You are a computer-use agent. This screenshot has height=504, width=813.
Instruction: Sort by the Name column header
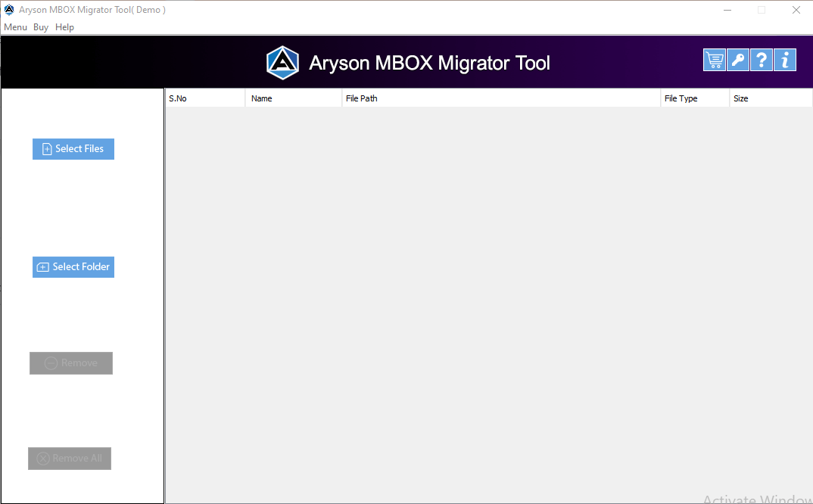tap(294, 98)
